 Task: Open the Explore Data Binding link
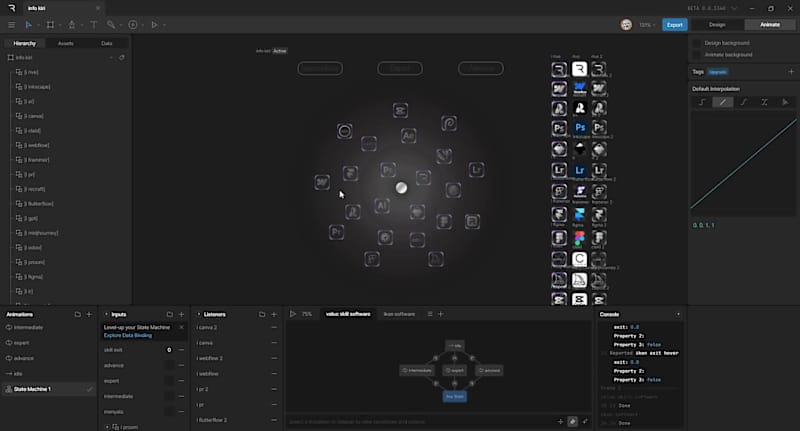(128, 336)
